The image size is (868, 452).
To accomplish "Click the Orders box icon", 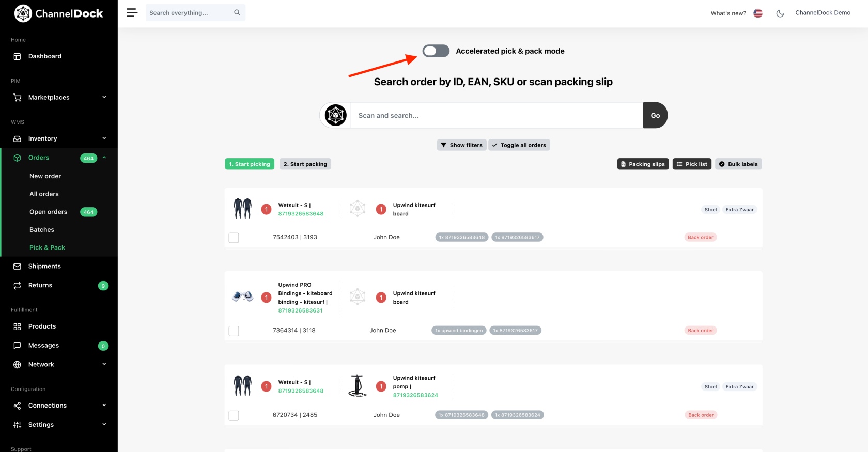I will [x=17, y=158].
